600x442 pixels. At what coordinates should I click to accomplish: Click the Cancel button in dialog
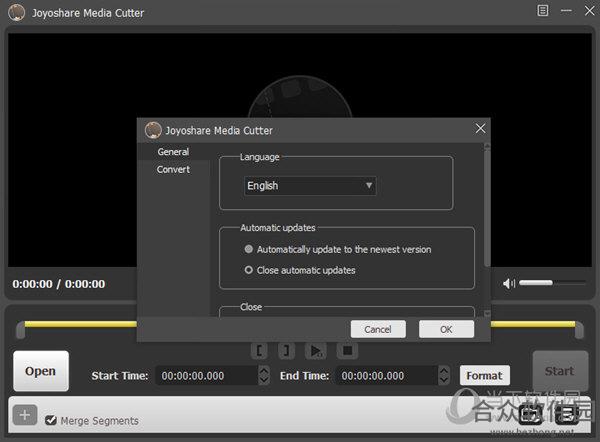click(378, 329)
